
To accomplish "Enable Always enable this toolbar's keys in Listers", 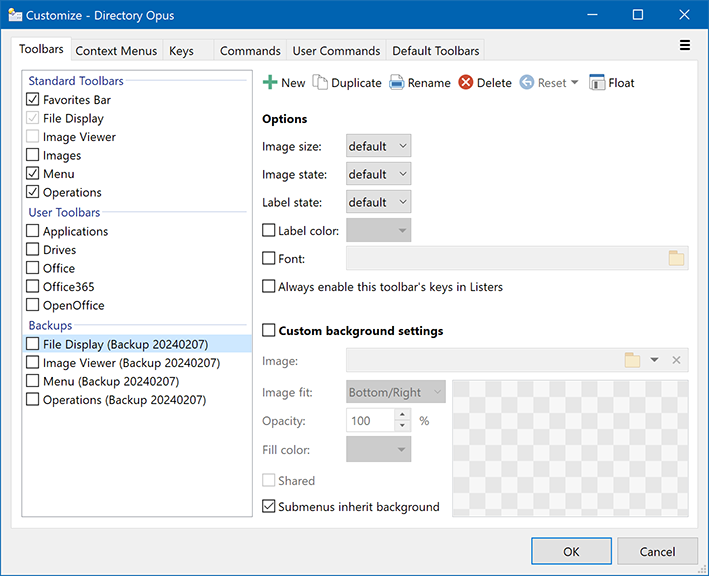I will [269, 286].
